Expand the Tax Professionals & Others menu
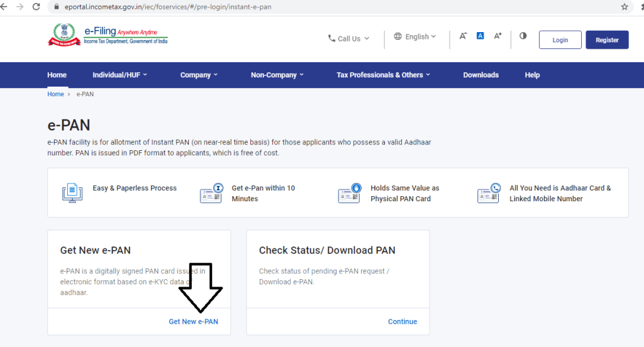 click(383, 75)
